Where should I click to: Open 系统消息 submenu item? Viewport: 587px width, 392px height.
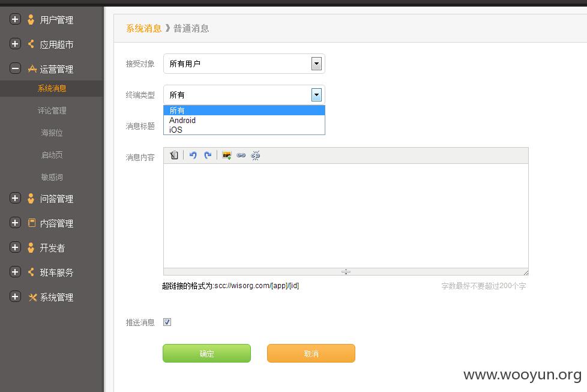tap(52, 88)
